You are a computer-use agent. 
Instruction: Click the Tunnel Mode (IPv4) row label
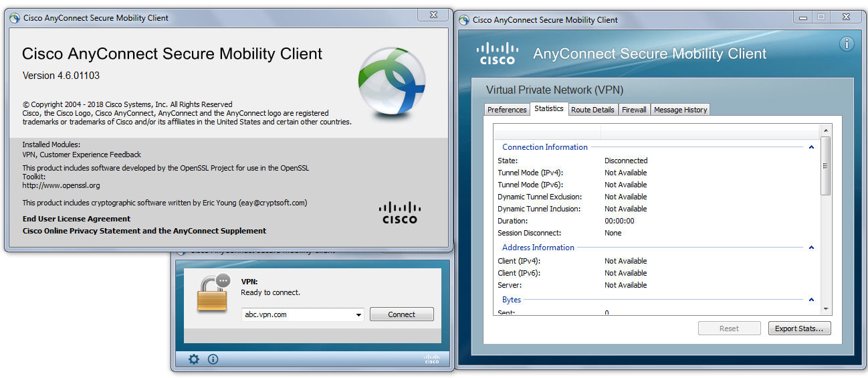(530, 173)
